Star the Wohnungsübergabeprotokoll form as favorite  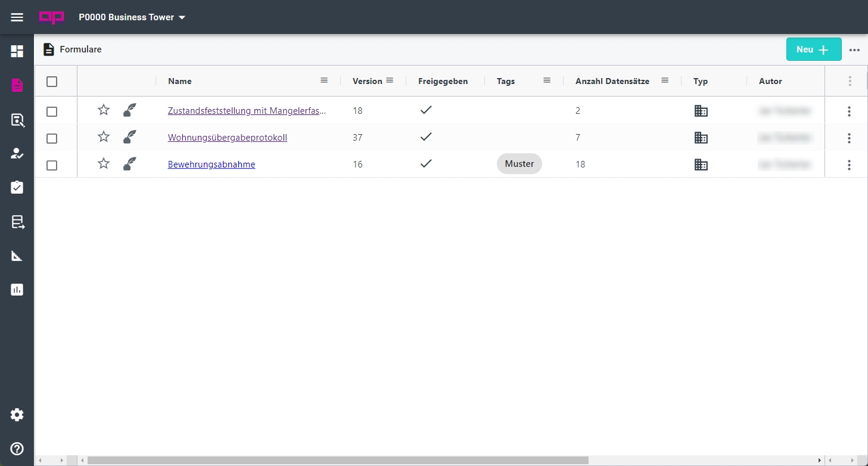[104, 137]
